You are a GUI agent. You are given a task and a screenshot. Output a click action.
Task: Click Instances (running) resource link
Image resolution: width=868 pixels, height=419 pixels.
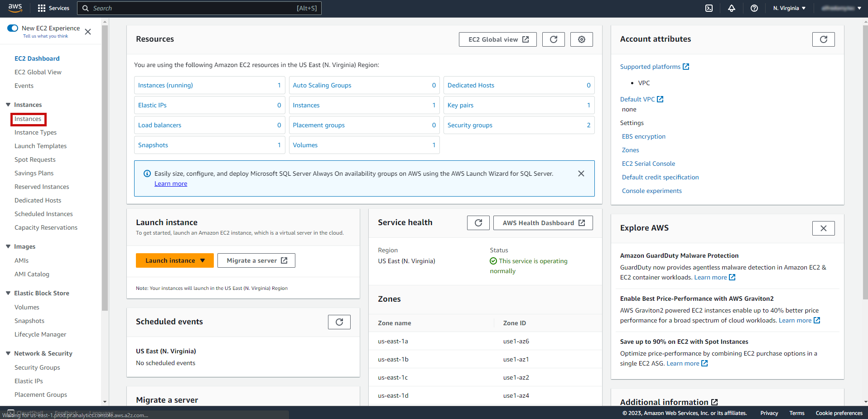pos(165,85)
